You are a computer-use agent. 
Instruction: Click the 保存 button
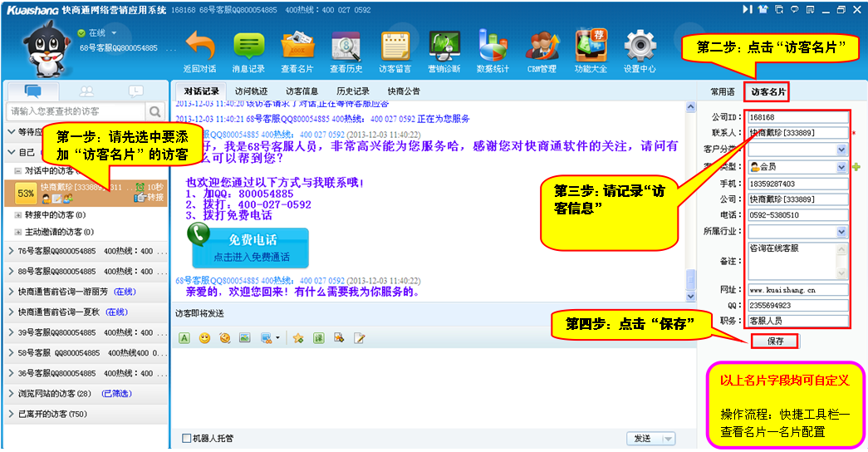775,341
